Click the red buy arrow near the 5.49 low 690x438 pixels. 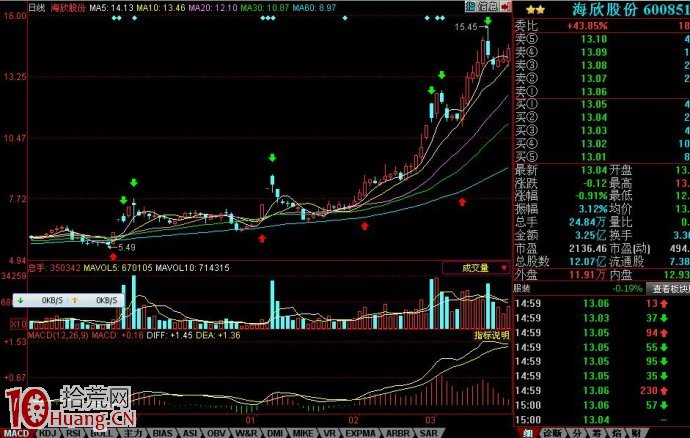(x=112, y=256)
